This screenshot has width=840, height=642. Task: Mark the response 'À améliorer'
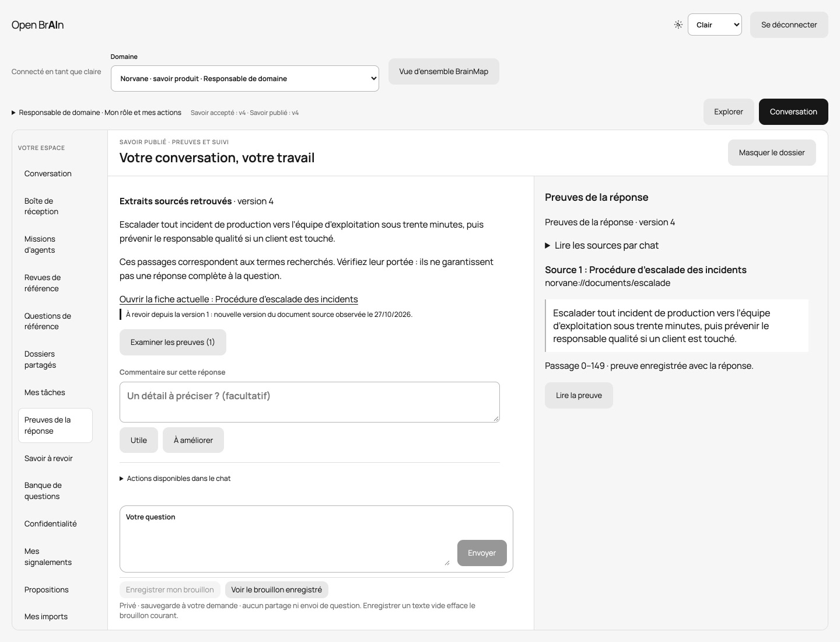[x=193, y=440]
